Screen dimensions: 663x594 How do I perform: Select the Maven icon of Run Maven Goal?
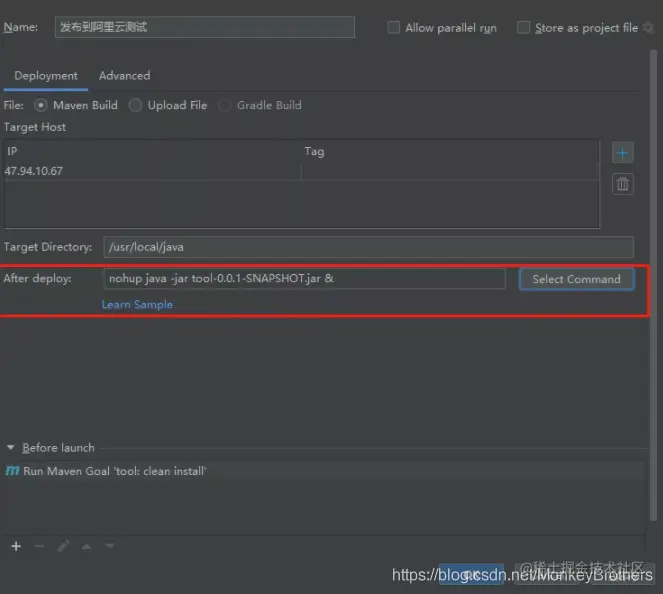[12, 471]
